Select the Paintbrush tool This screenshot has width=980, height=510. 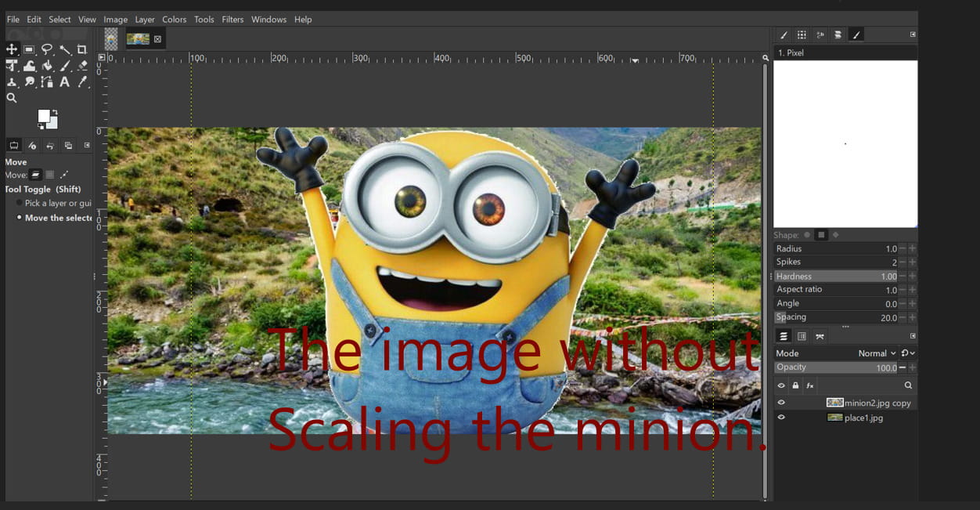pos(65,66)
